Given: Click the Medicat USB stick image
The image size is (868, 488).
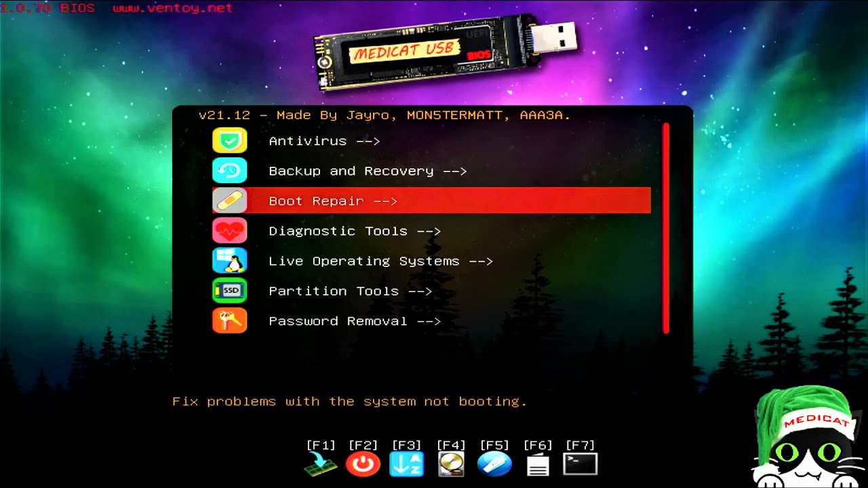Looking at the screenshot, I should tap(446, 53).
